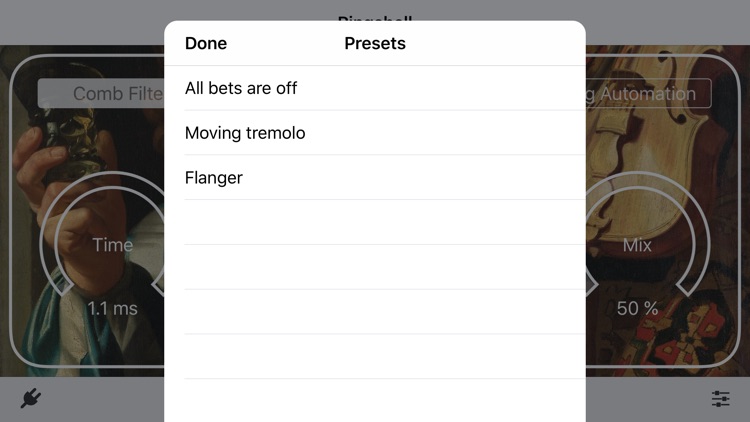Open the plug connection icon
Viewport: 750px width, 422px height.
(31, 398)
